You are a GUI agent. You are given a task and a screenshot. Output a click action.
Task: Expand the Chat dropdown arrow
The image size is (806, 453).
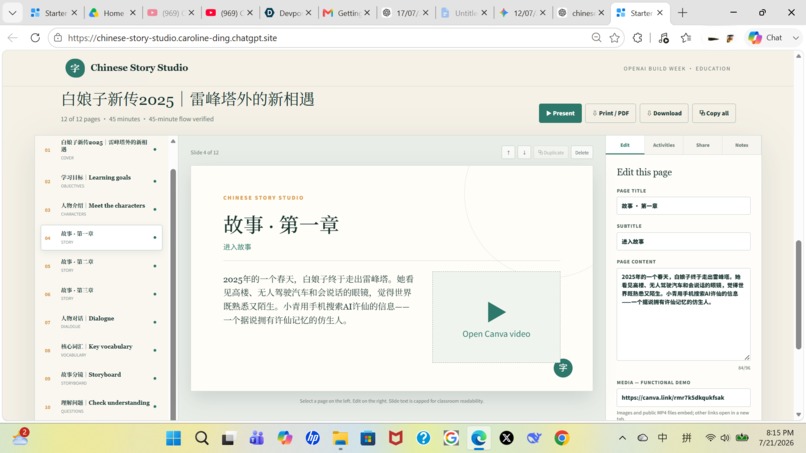click(x=796, y=38)
